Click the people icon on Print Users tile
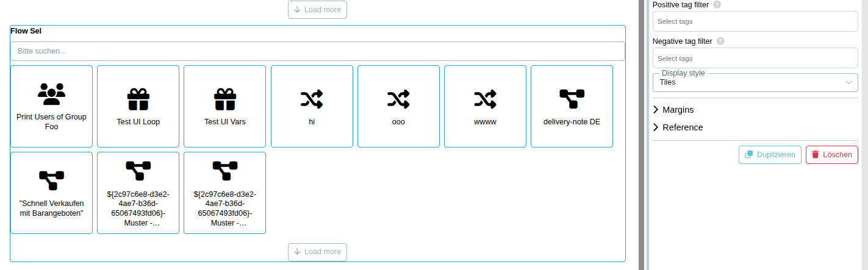Viewport: 868px width, 270px height. (x=51, y=94)
